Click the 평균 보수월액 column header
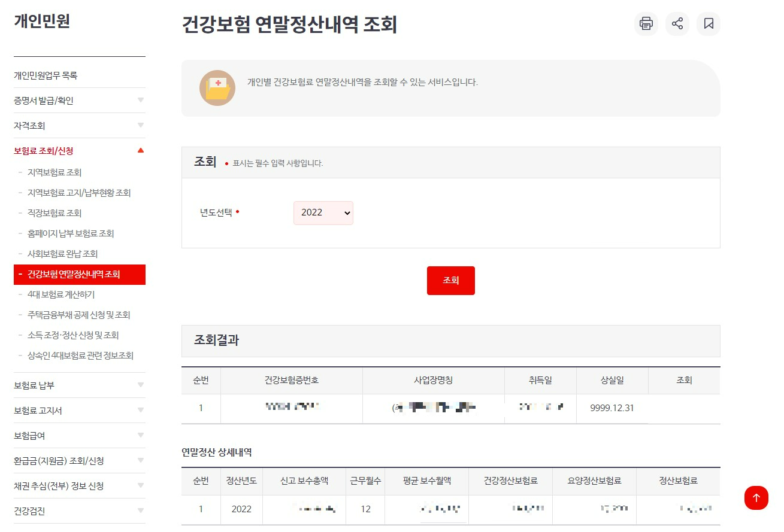The width and height of the screenshot is (784, 532). pos(427,481)
